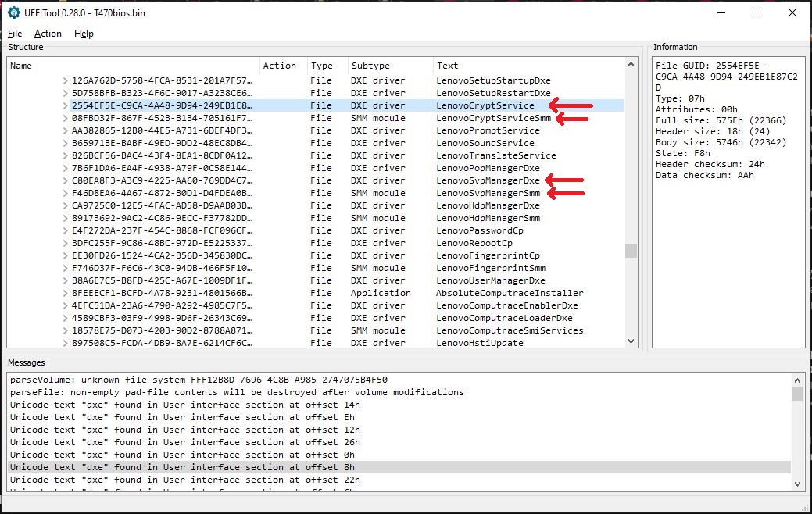Select GUID 126A762D-5758-4FCA-8531-201A7F57 row
Screen dimensions: 812x514
tap(162, 80)
